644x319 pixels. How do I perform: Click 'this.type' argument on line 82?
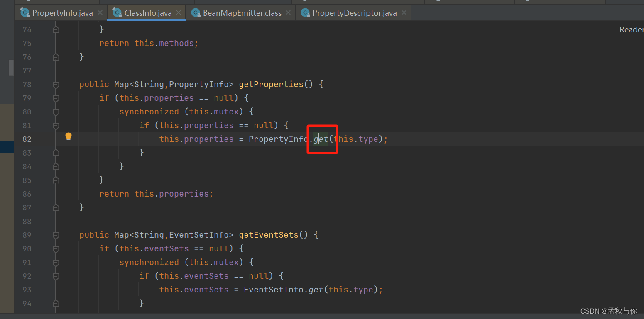356,139
